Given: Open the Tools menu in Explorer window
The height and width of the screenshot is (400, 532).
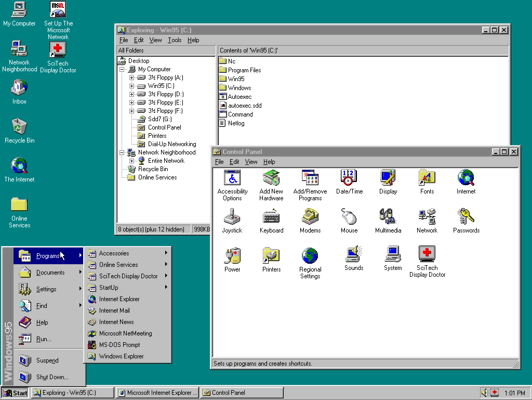Looking at the screenshot, I should click(x=175, y=40).
